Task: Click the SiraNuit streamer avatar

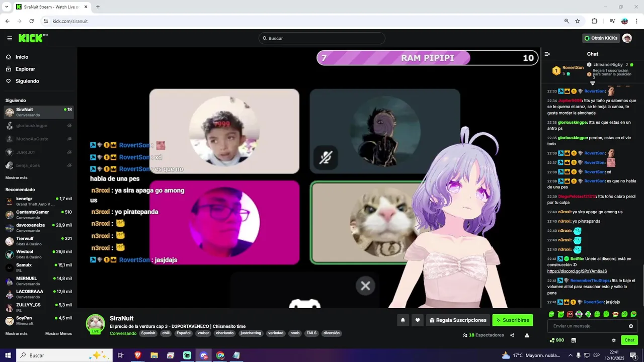Action: (x=95, y=324)
